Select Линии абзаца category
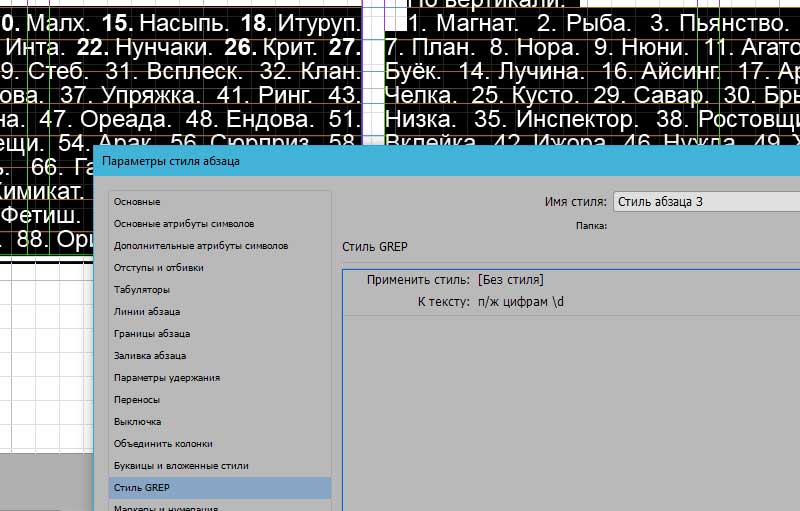The height and width of the screenshot is (511, 800). (x=146, y=312)
